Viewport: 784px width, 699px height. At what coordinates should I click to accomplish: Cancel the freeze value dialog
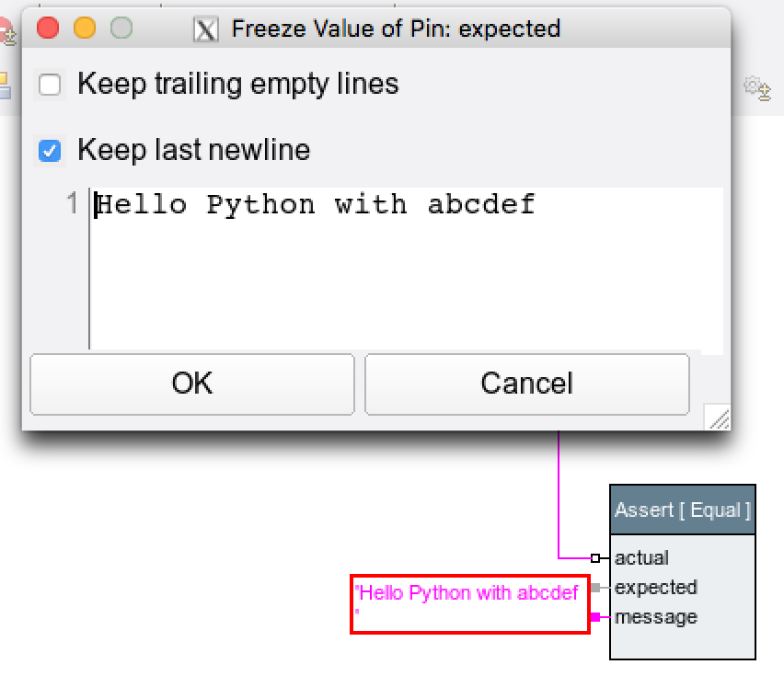pyautogui.click(x=526, y=384)
